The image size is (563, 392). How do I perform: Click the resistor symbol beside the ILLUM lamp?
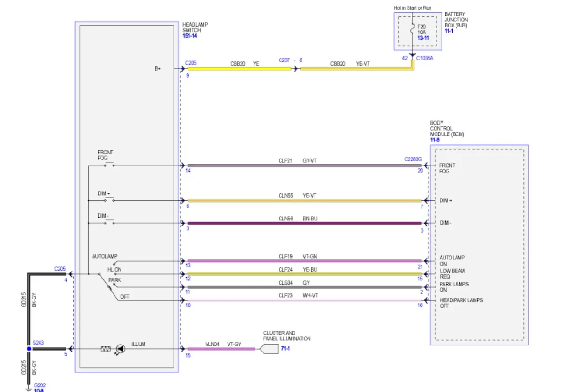tap(106, 349)
